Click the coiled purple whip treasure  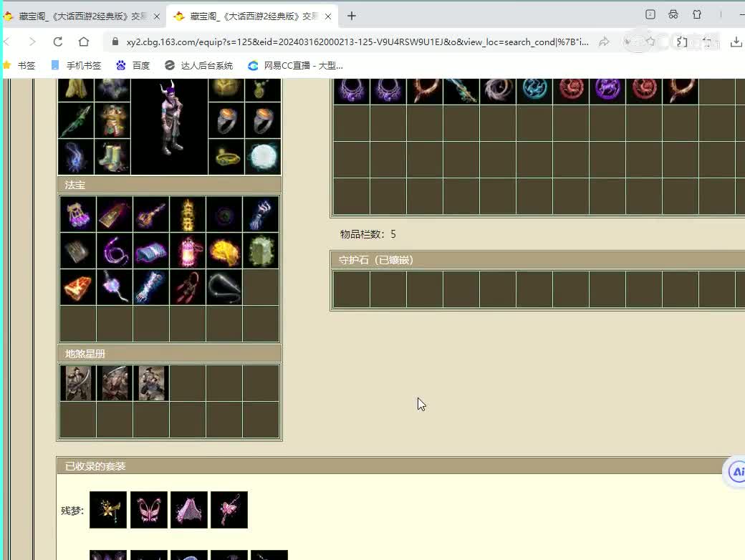pos(115,251)
